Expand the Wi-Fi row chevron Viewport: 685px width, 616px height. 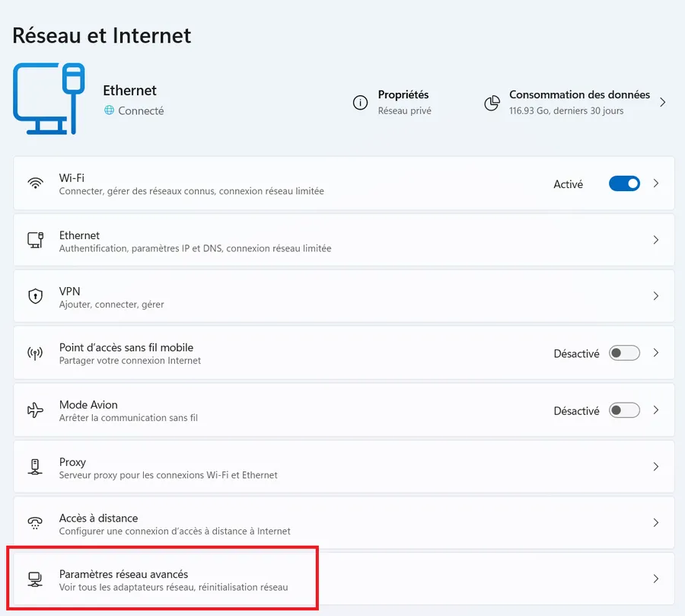pyautogui.click(x=656, y=184)
